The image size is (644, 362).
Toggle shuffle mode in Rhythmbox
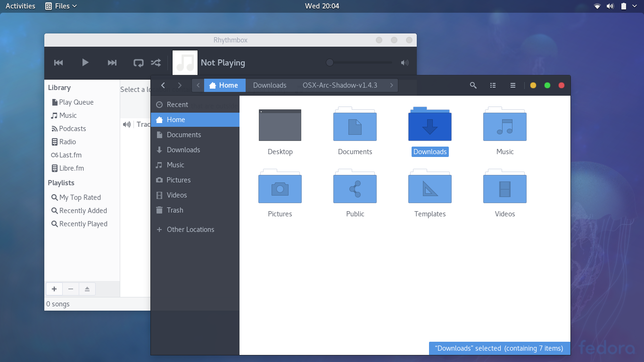[156, 63]
